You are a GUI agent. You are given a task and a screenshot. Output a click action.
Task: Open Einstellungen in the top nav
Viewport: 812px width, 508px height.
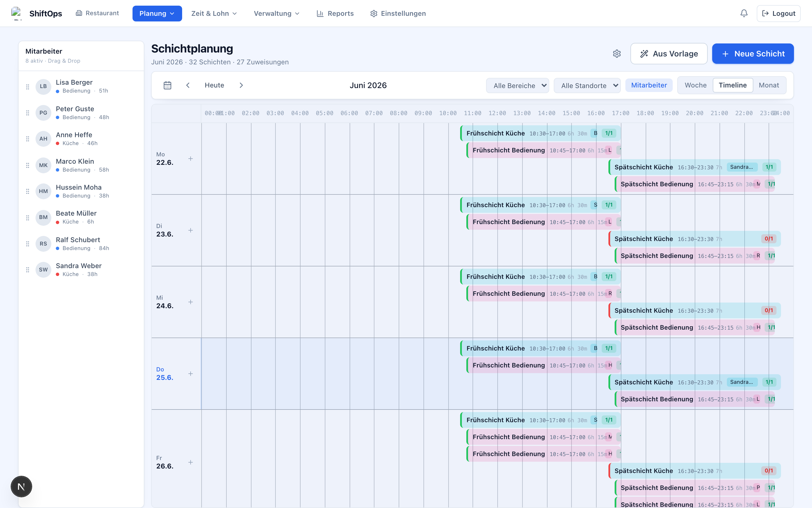[398, 14]
